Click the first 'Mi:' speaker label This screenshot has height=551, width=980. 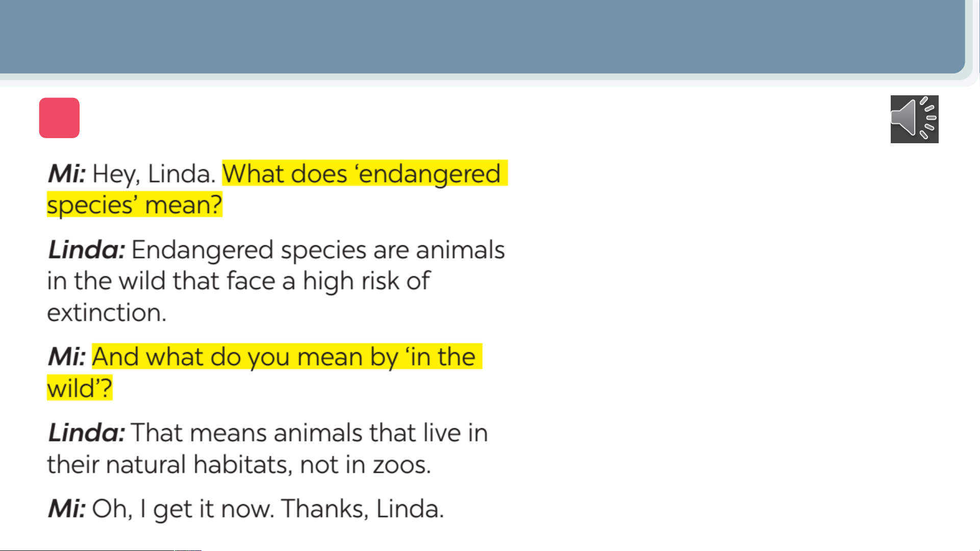click(67, 173)
